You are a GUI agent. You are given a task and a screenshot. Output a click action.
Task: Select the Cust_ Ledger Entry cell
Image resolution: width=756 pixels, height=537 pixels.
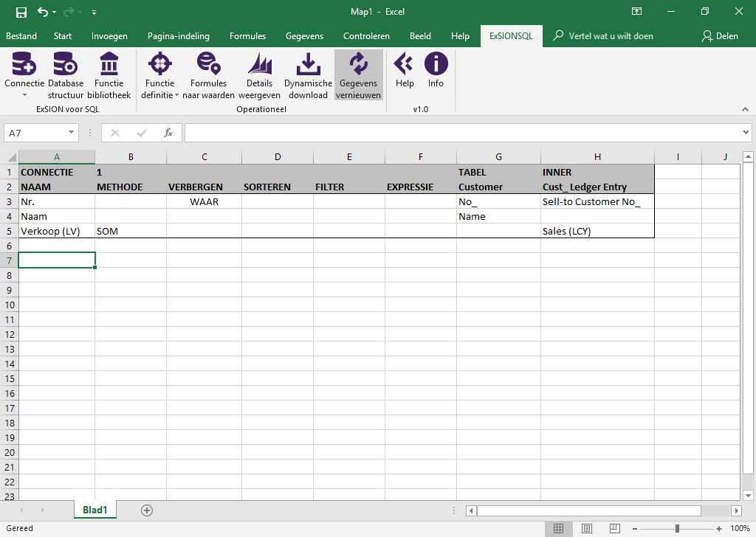(x=597, y=187)
